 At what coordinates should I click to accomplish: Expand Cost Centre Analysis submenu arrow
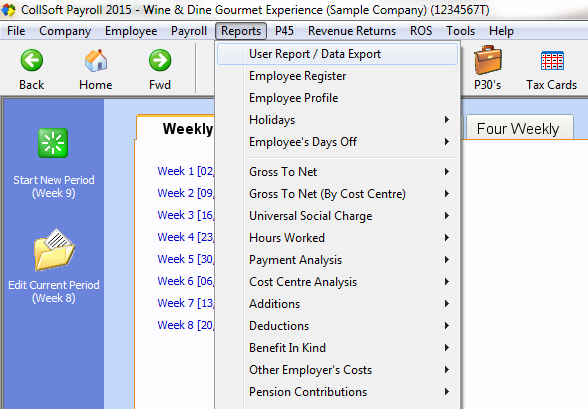(447, 282)
